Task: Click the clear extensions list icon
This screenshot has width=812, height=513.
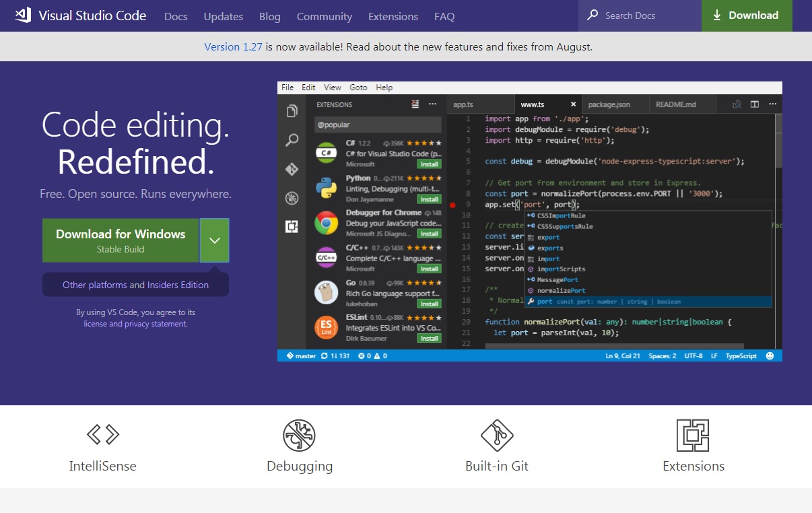Action: [x=415, y=104]
